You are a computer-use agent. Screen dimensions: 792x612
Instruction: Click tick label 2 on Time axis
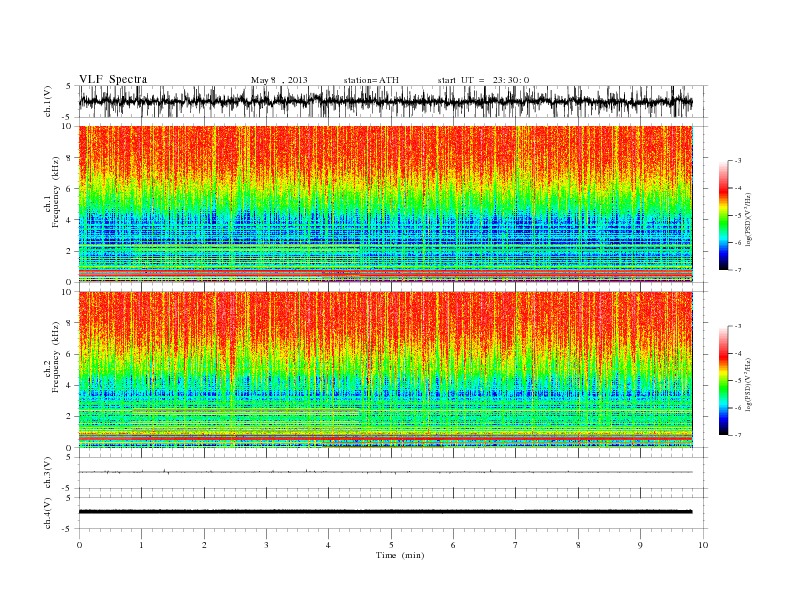(x=204, y=545)
